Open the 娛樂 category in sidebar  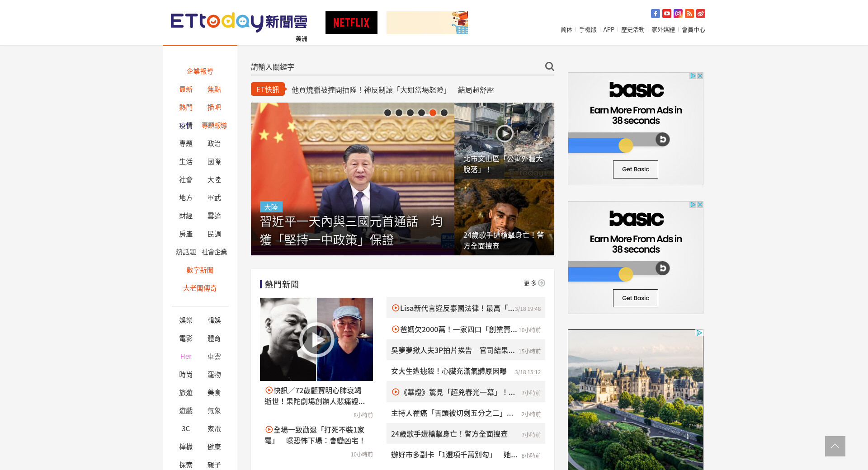point(186,320)
